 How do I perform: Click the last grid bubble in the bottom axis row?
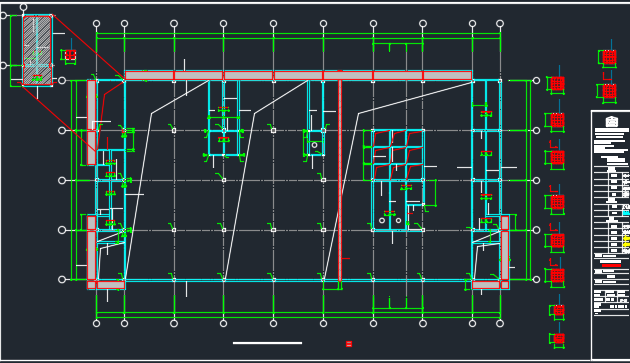[500, 323]
